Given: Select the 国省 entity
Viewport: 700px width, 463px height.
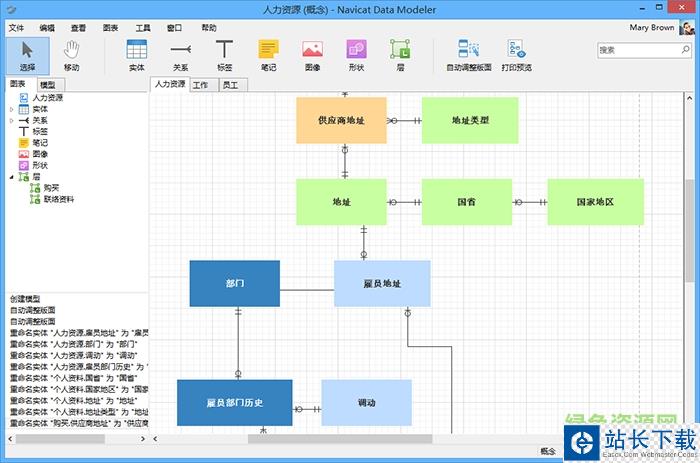Looking at the screenshot, I should pyautogui.click(x=467, y=202).
